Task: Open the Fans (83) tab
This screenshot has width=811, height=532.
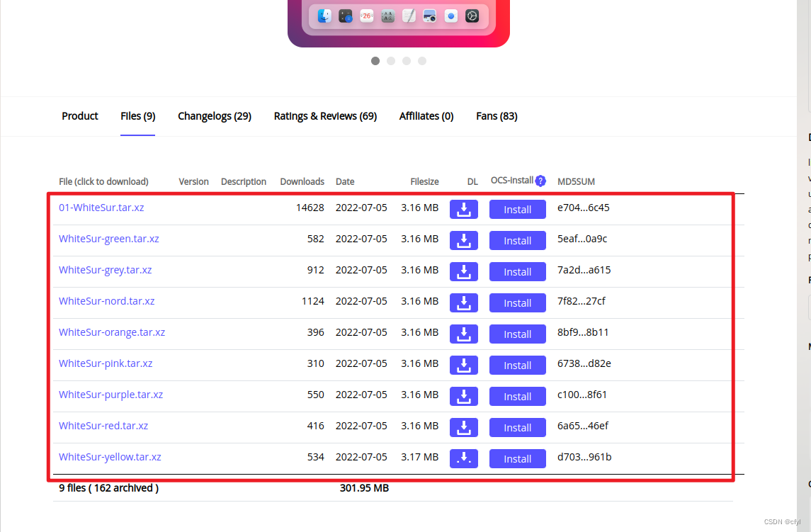Action: click(x=497, y=116)
